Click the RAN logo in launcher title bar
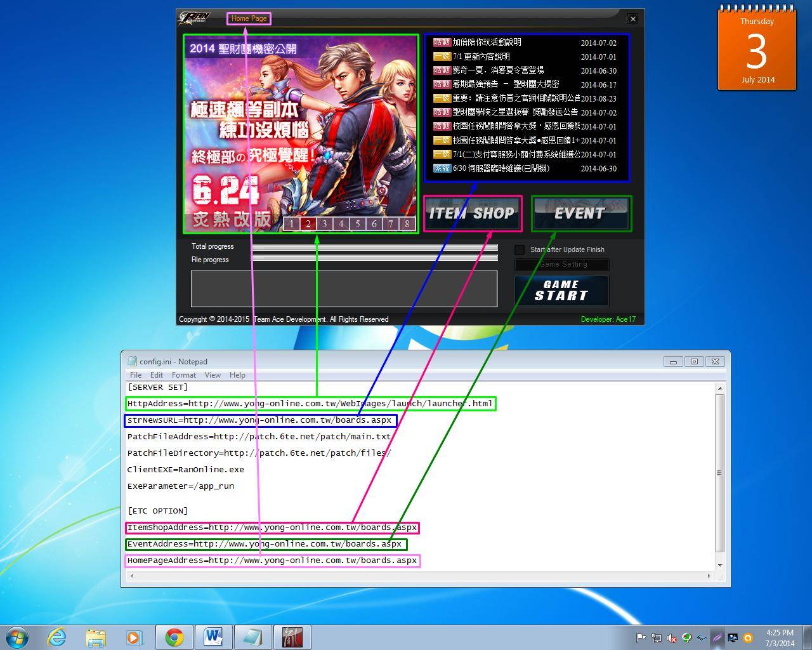The image size is (812, 650). [x=195, y=18]
